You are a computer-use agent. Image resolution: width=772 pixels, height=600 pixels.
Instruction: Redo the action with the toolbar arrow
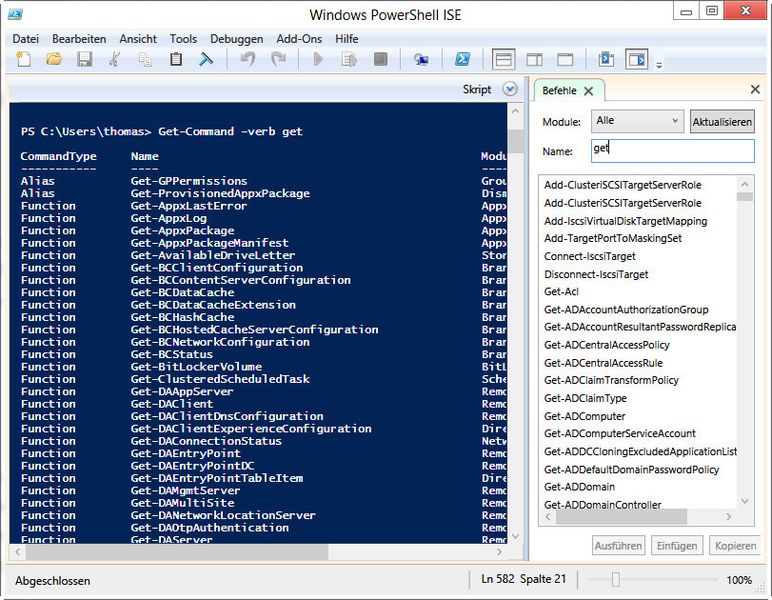click(x=278, y=60)
